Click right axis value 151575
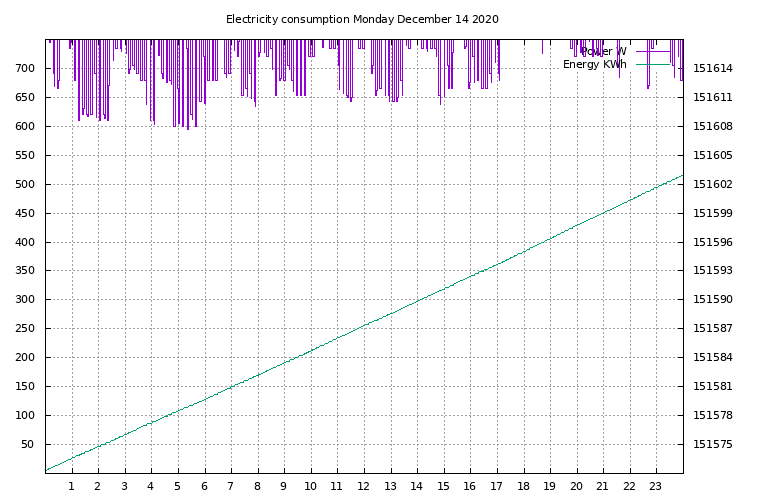This screenshot has width=768, height=500. pos(713,444)
